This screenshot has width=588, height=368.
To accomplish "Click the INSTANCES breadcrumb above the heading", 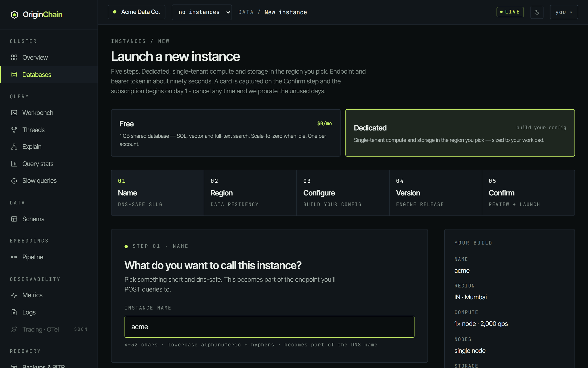I will click(128, 41).
